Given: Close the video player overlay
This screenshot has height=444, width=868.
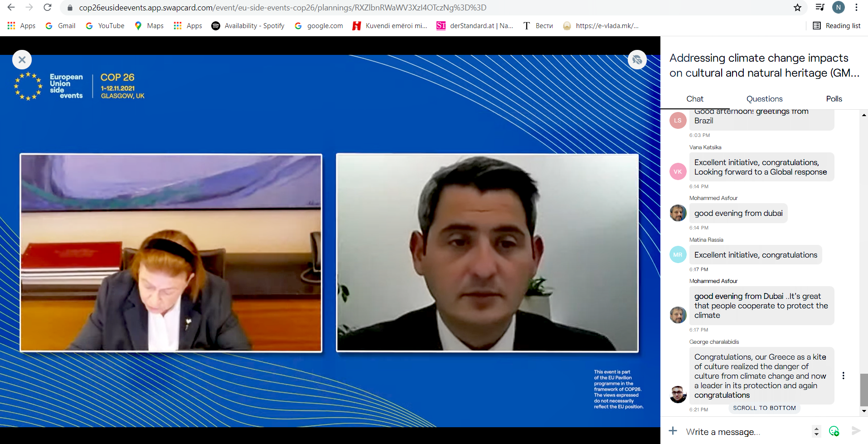Looking at the screenshot, I should pyautogui.click(x=22, y=59).
